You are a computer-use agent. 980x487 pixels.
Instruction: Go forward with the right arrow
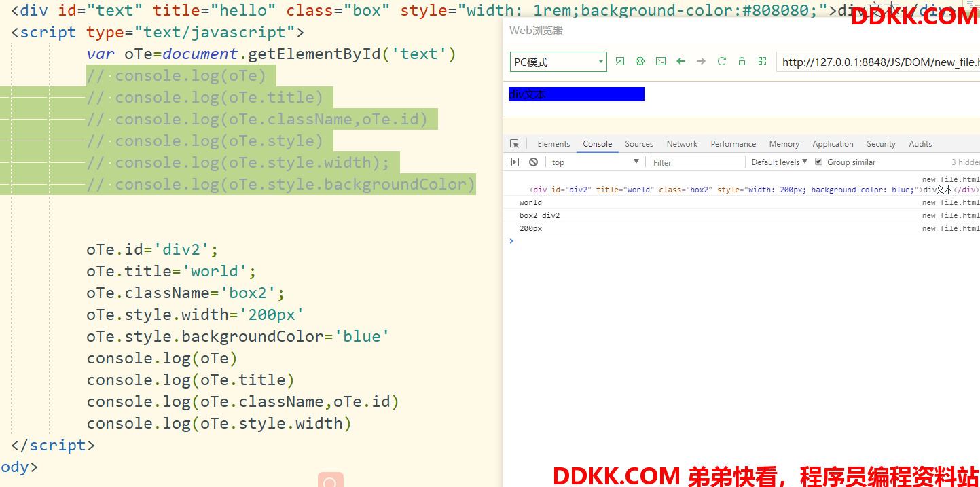click(701, 61)
